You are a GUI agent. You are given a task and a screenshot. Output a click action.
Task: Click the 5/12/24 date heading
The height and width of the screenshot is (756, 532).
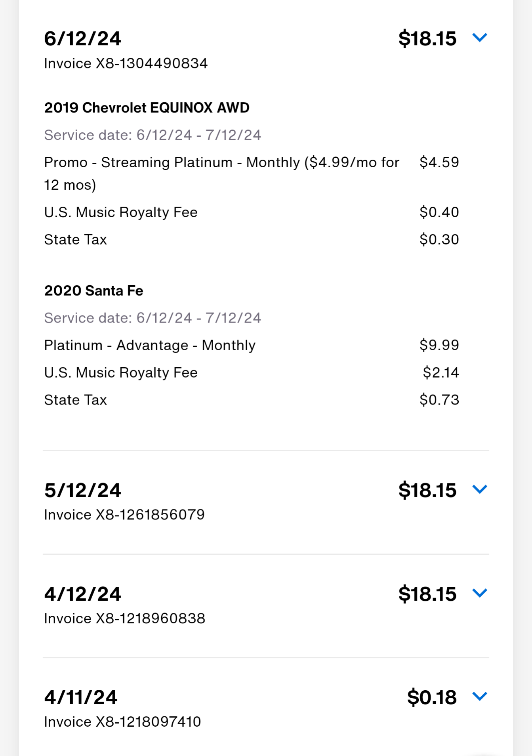coord(82,491)
